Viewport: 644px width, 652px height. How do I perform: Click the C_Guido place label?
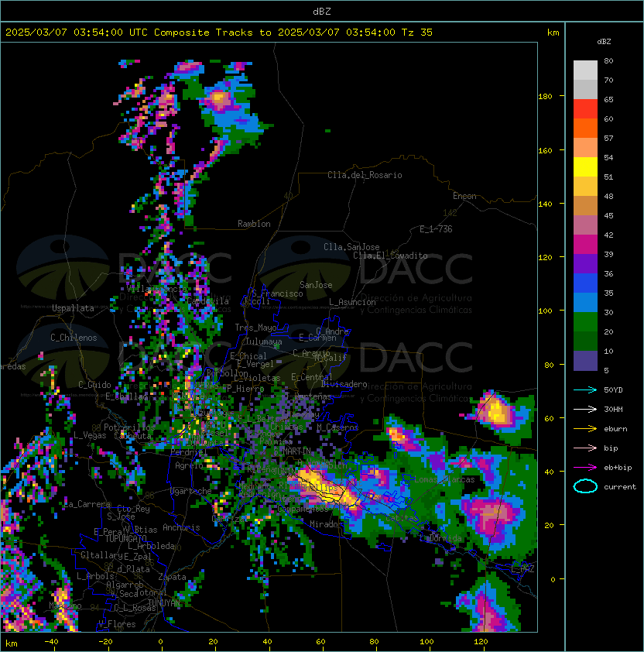[x=94, y=385]
